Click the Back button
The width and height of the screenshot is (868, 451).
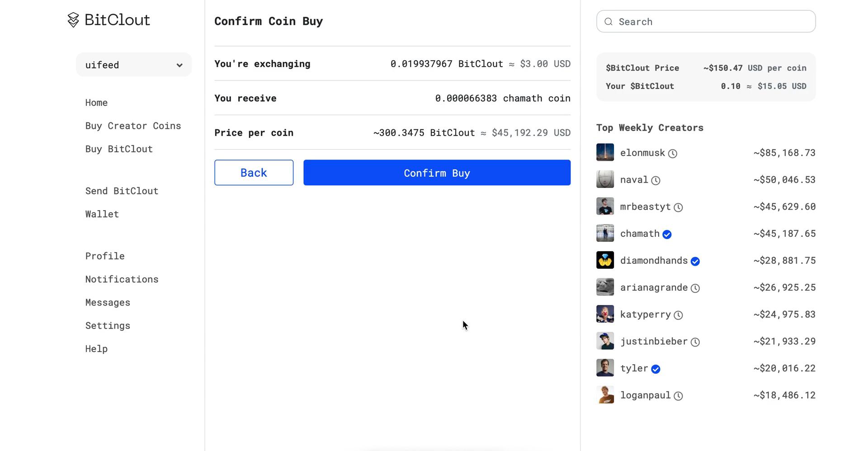[x=254, y=173]
